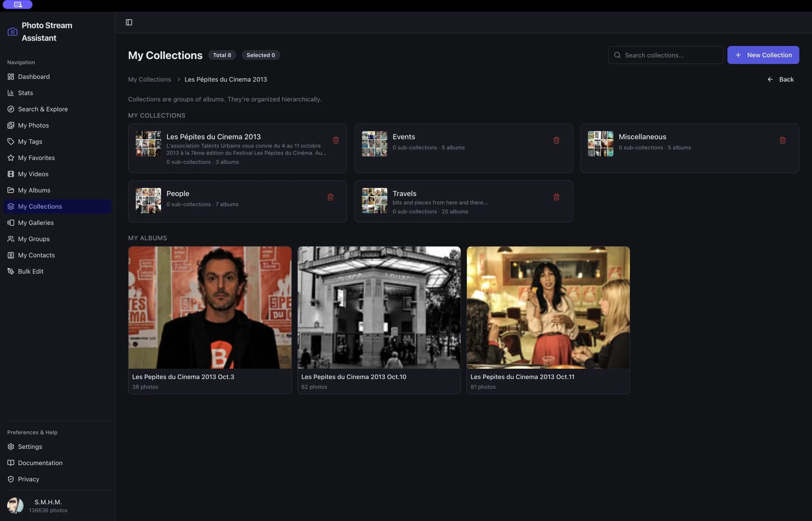Image resolution: width=812 pixels, height=521 pixels.
Task: Delete the Miscellaneous collection
Action: (x=782, y=140)
